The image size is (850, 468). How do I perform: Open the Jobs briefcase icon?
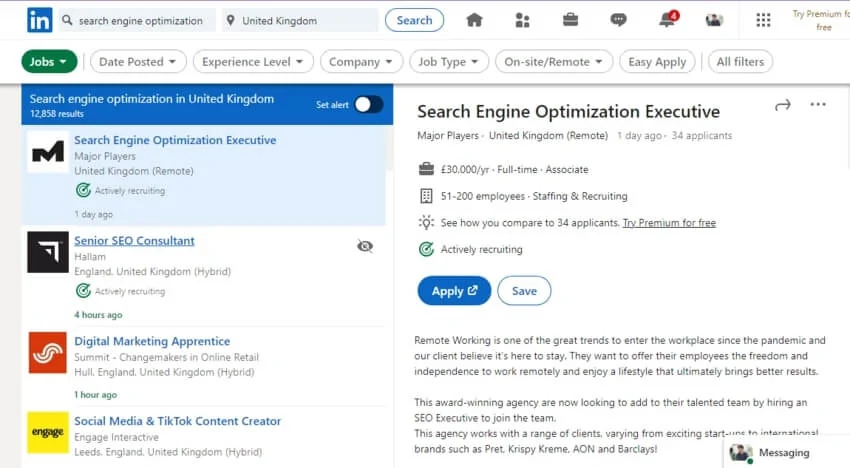[x=570, y=20]
